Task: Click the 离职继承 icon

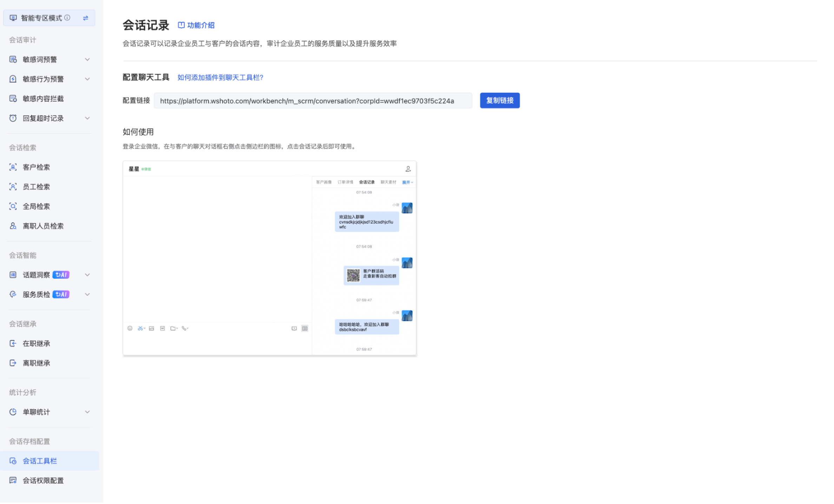Action: click(x=13, y=364)
